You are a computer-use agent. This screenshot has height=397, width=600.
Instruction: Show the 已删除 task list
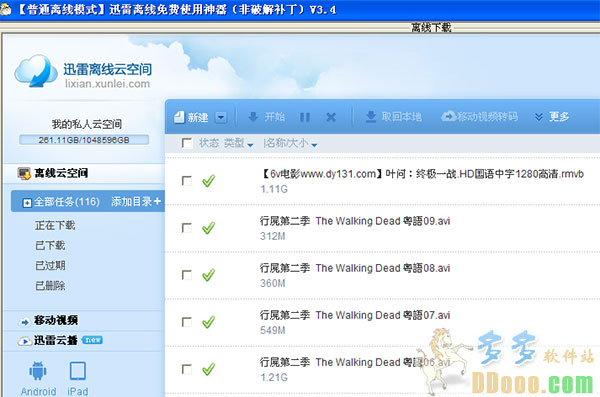(50, 286)
